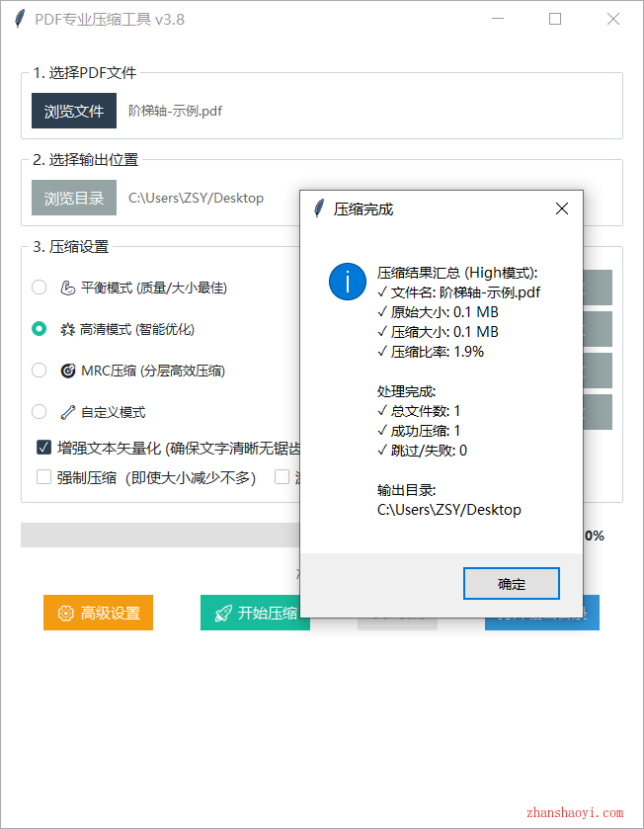Screen dimensions: 644x829
Task: Select 自定义模式 radio button
Action: coord(40,411)
